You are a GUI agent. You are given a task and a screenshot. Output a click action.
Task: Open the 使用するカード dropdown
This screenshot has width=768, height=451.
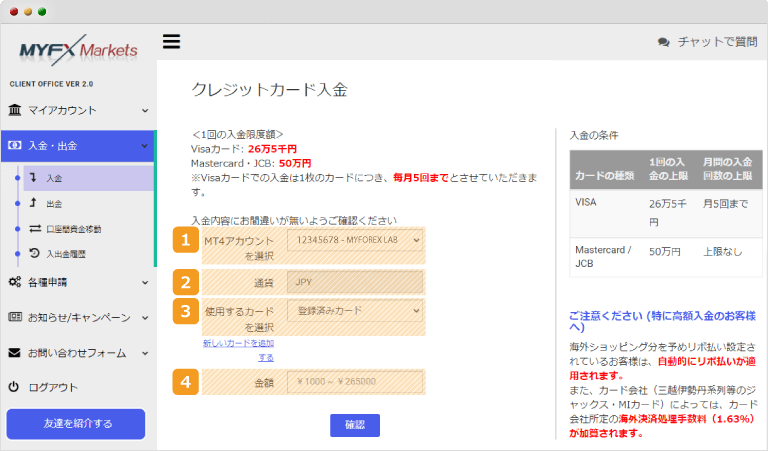355,310
